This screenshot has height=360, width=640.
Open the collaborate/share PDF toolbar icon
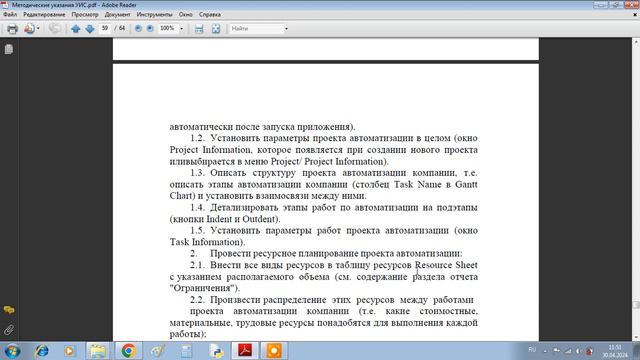[x=29, y=29]
